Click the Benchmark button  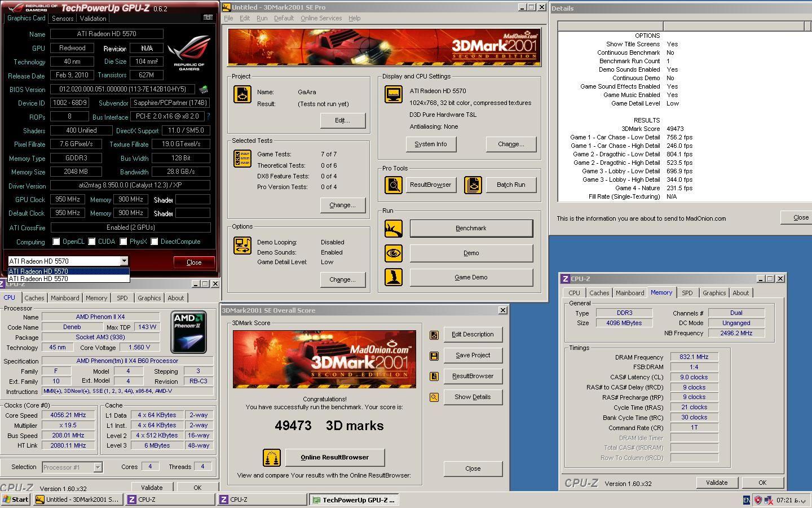point(471,228)
